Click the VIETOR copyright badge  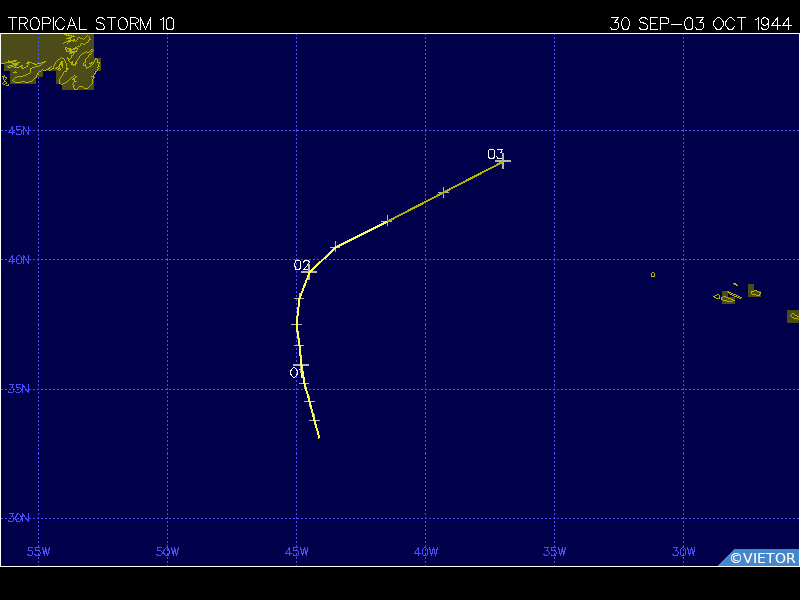pos(762,558)
